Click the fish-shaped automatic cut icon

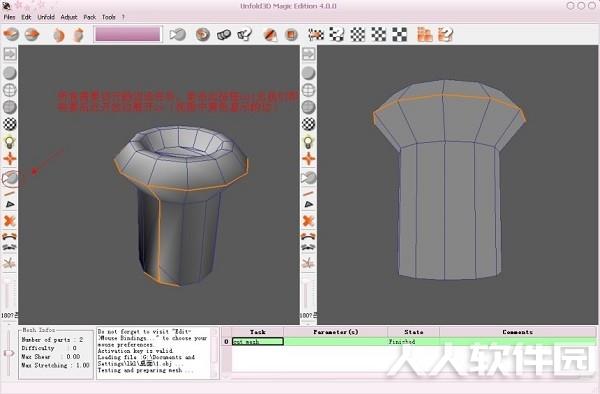click(178, 34)
